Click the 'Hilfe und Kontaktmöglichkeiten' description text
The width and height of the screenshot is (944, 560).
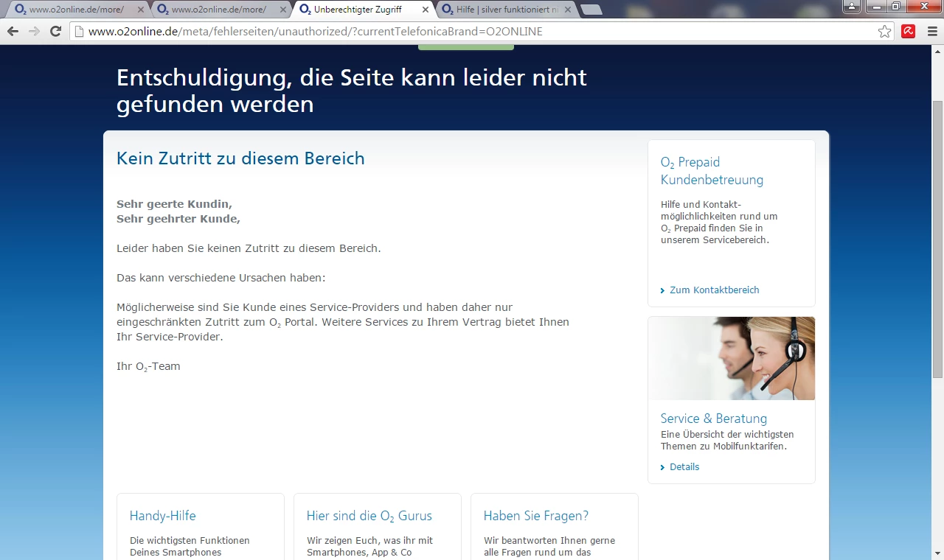tap(719, 223)
